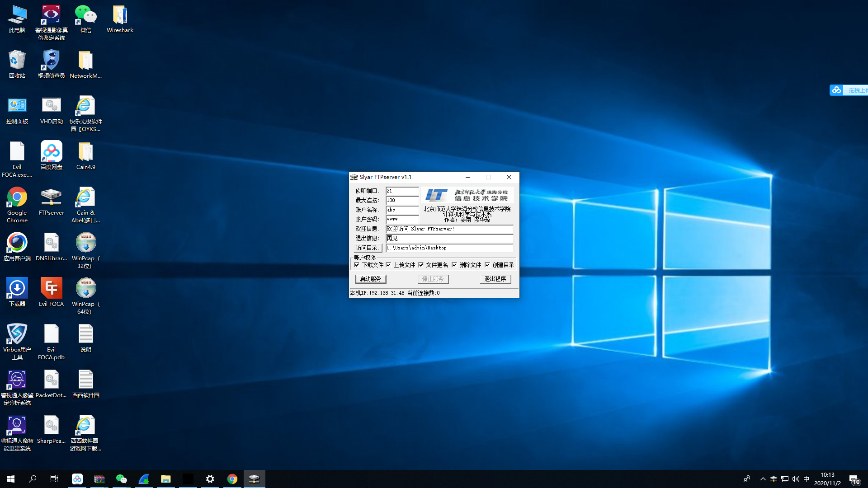Open the Evil FOCA application icon

pyautogui.click(x=51, y=288)
